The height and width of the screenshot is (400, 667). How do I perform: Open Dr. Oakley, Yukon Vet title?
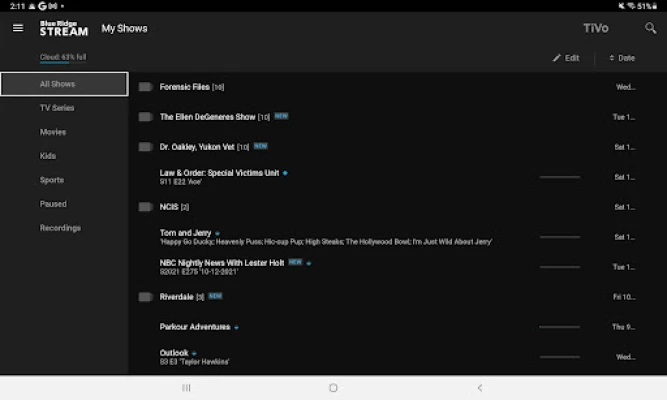coord(197,147)
